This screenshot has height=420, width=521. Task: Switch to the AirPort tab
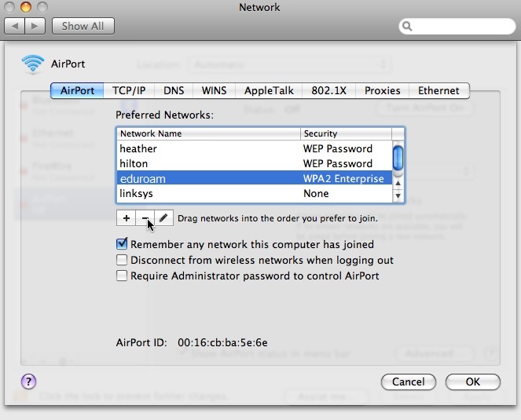(77, 90)
